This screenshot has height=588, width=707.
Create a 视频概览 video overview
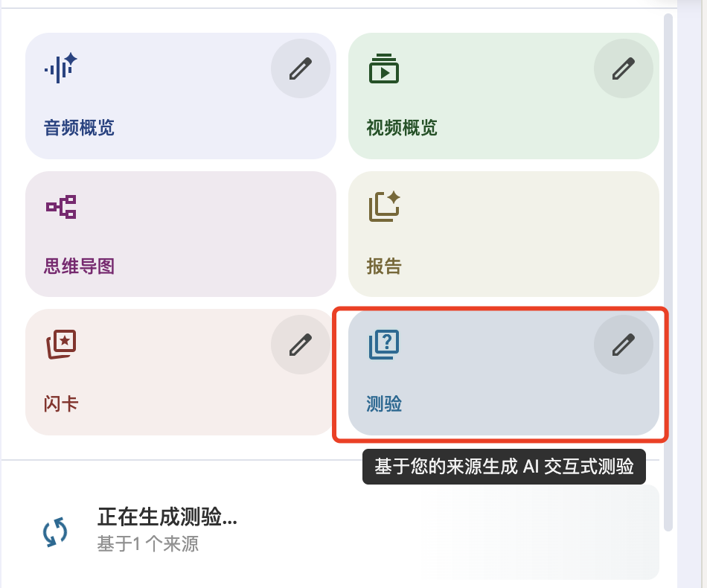(x=504, y=95)
